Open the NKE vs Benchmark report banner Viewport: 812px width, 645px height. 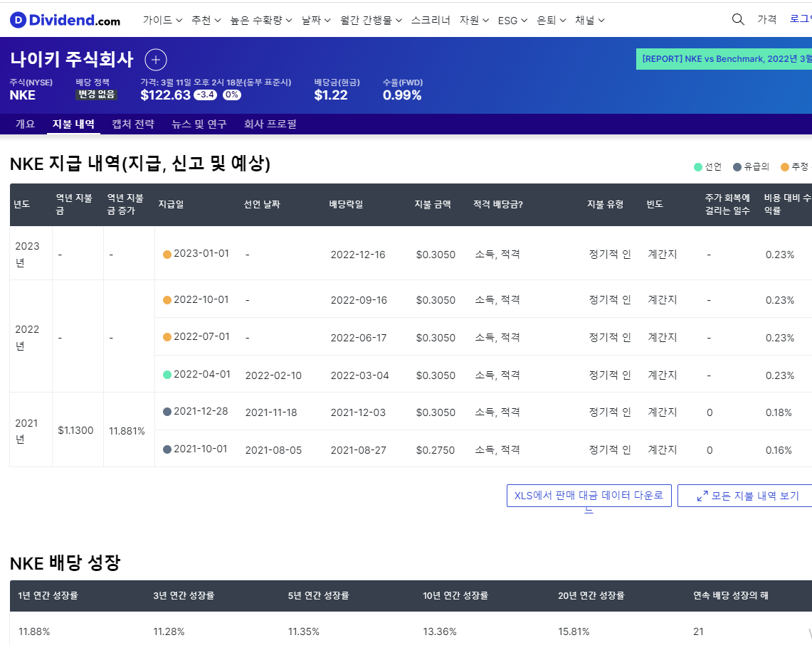click(x=724, y=59)
